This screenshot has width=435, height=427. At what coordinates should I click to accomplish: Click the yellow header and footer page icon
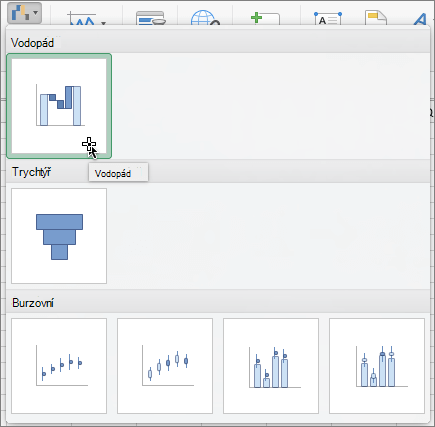click(x=376, y=18)
